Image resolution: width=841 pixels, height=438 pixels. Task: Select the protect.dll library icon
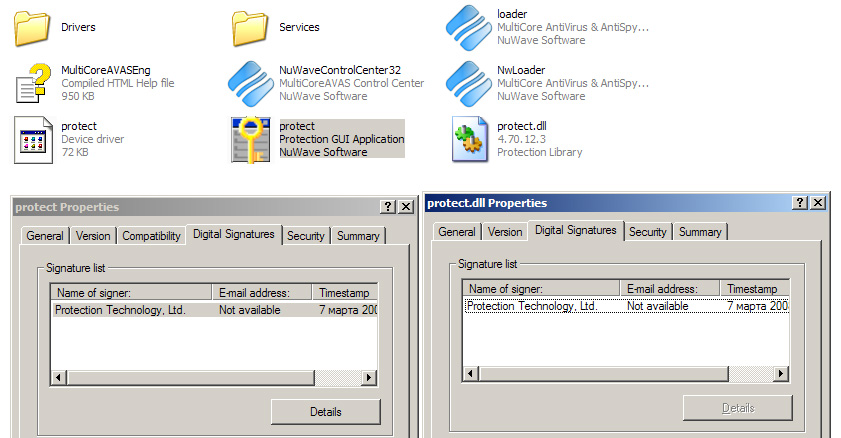[x=470, y=139]
